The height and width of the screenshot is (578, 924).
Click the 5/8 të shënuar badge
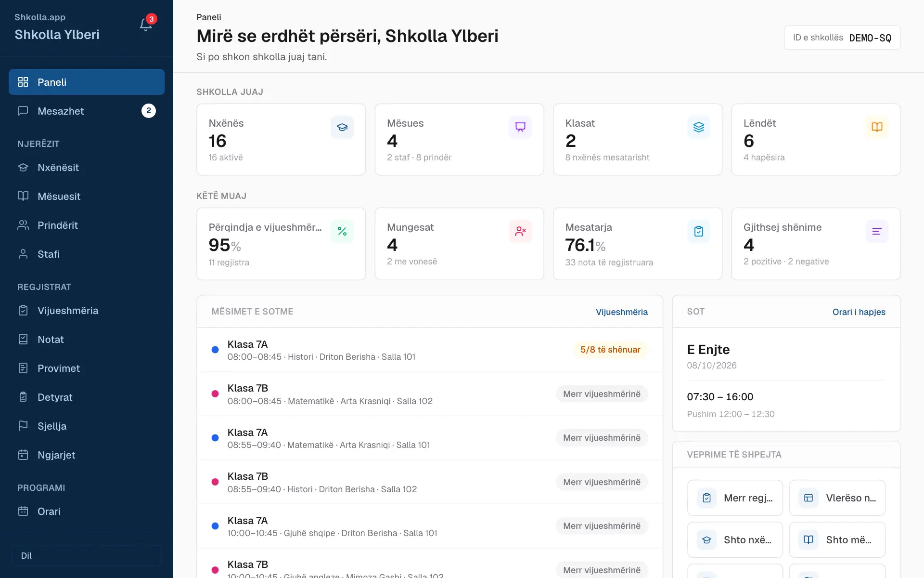coord(610,350)
